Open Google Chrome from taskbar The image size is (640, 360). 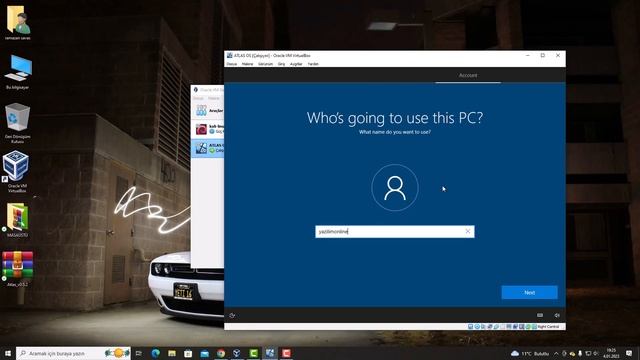pyautogui.click(x=221, y=353)
